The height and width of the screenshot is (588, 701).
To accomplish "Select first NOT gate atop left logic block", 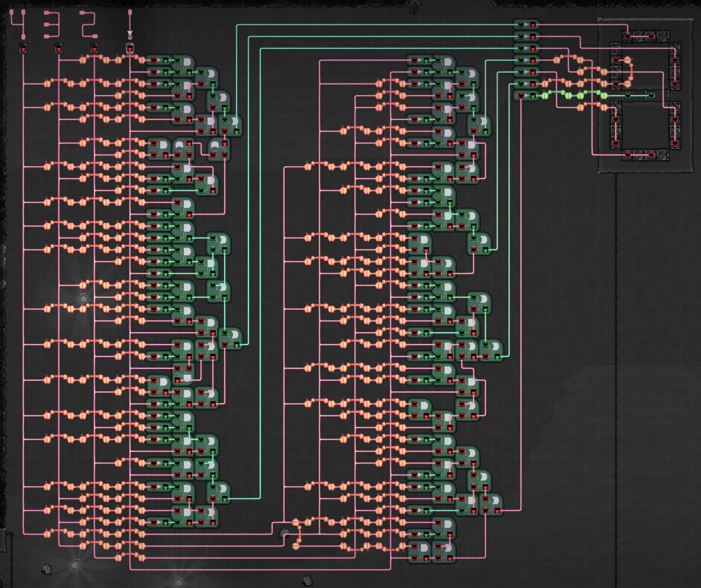I will point(159,60).
